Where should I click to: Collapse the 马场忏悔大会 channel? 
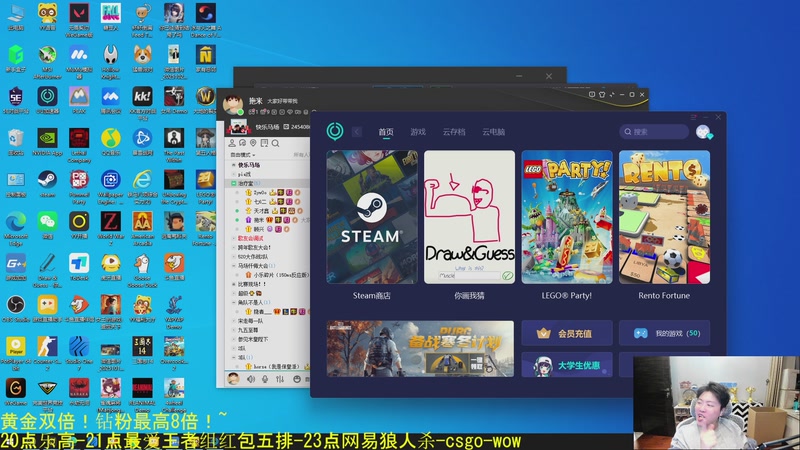coord(234,266)
